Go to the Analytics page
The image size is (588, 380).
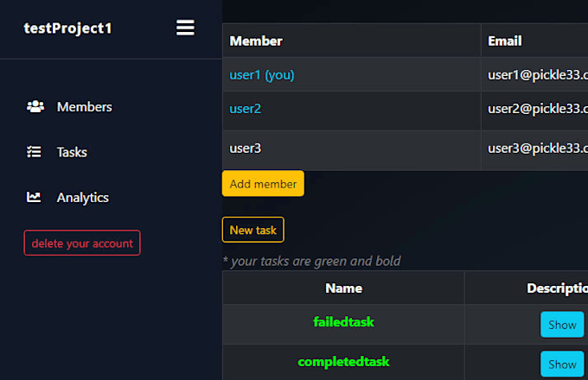[82, 197]
